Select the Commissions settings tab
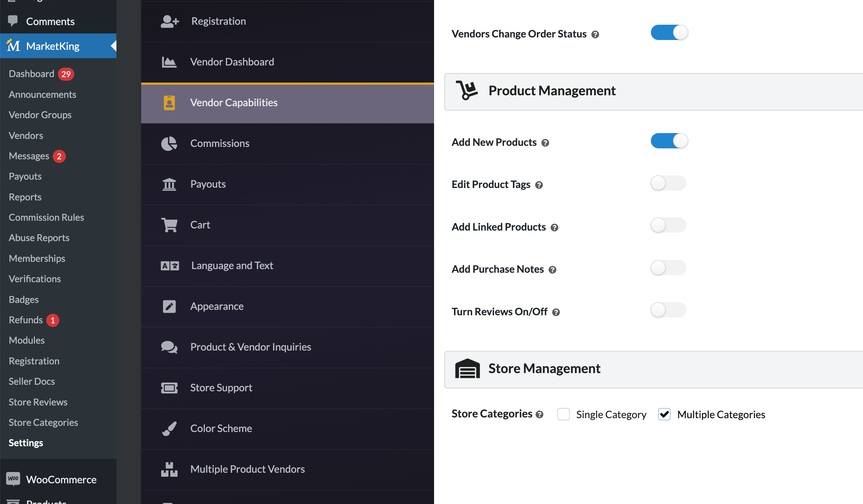 coord(287,144)
